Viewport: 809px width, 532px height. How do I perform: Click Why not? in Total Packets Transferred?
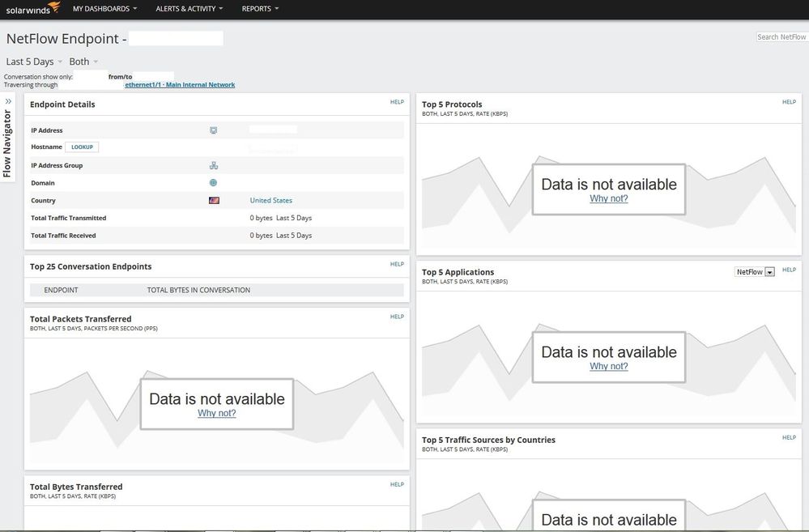click(217, 413)
